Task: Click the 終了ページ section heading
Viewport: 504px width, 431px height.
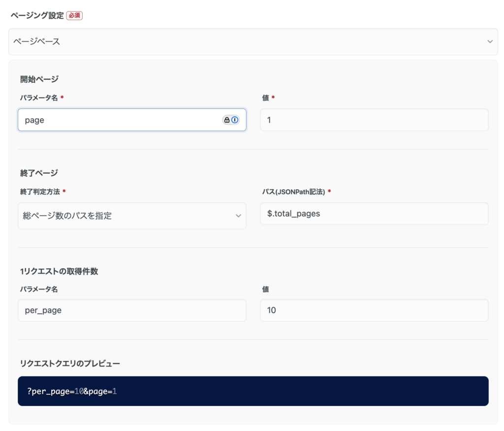Action: pos(39,172)
